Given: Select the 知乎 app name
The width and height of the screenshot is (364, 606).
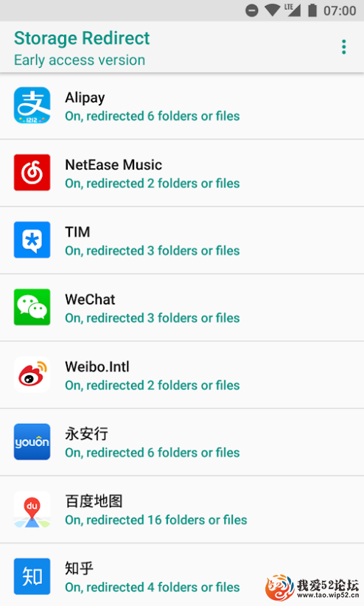Looking at the screenshot, I should point(80,568).
